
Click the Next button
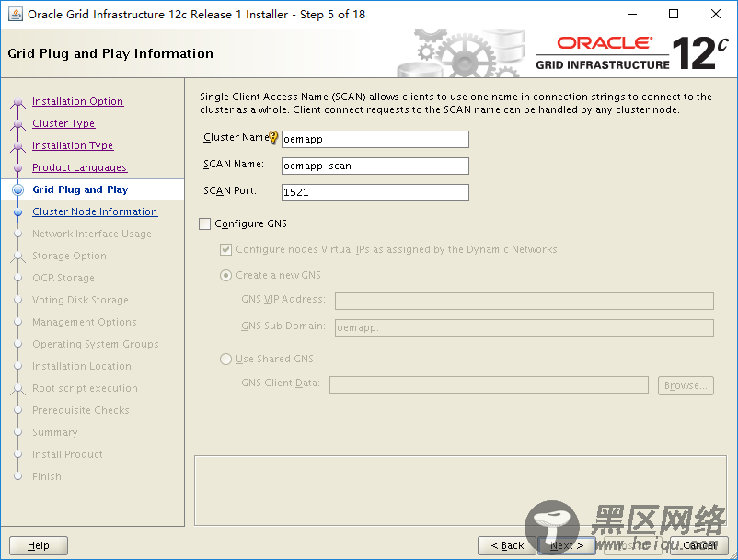click(x=567, y=545)
